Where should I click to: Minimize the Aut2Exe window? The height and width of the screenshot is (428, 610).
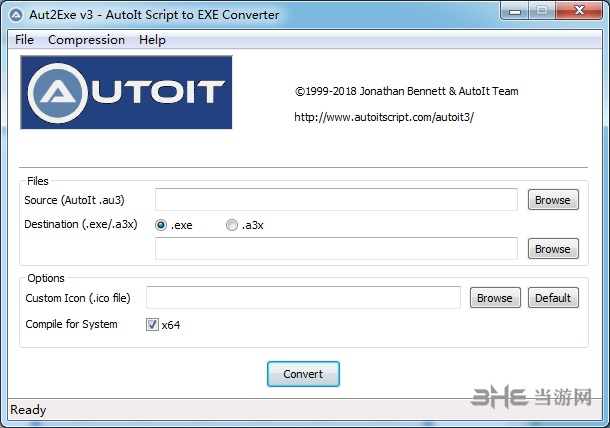click(515, 11)
